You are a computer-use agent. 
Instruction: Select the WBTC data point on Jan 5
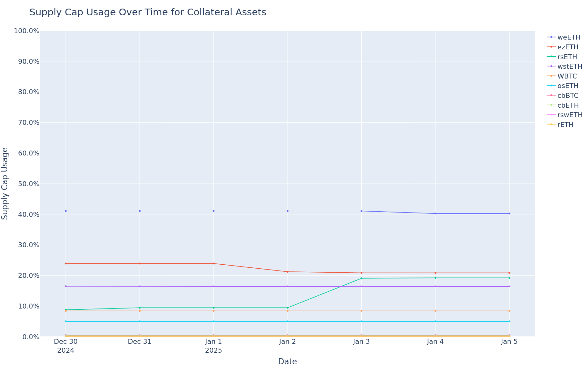point(509,311)
